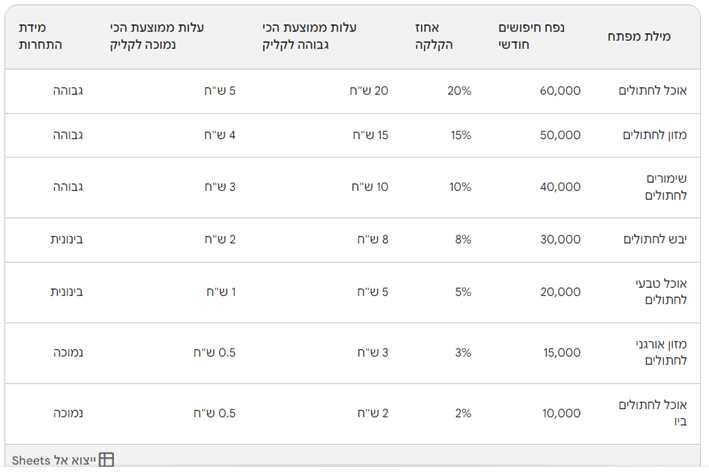Click the 'ייצוא אל Sheets' export link
709x472 pixels.
(x=62, y=460)
